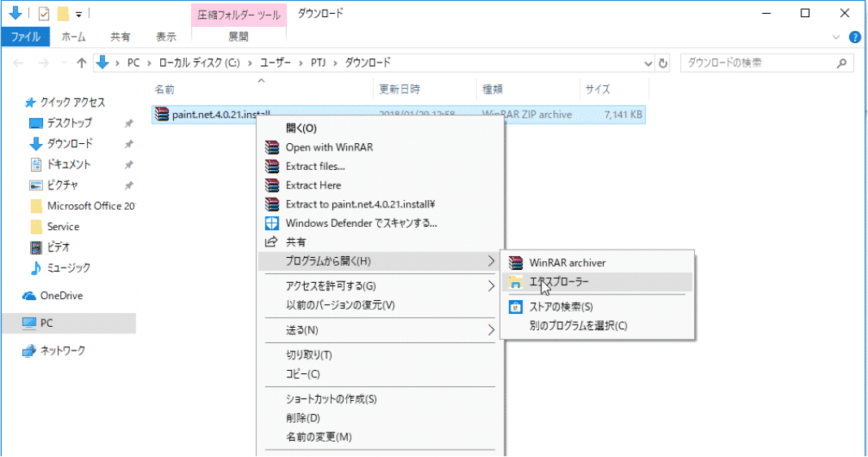
Task: Open ビデオ in navigation pane
Action: 59,247
